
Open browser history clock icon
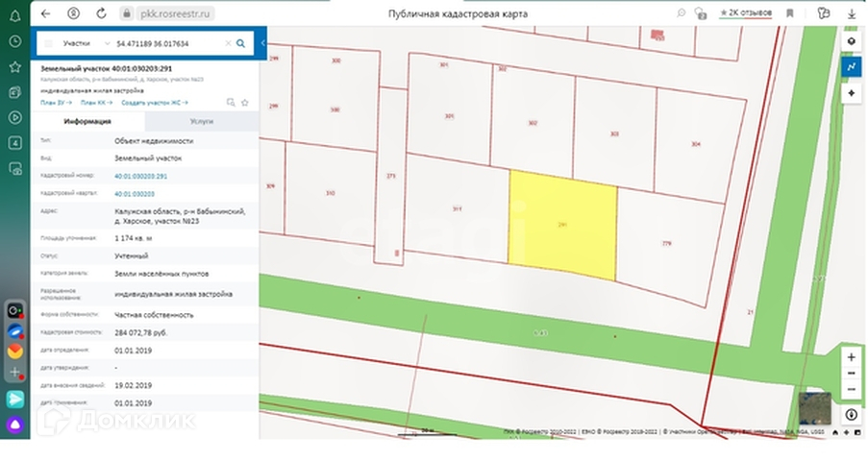click(x=15, y=41)
